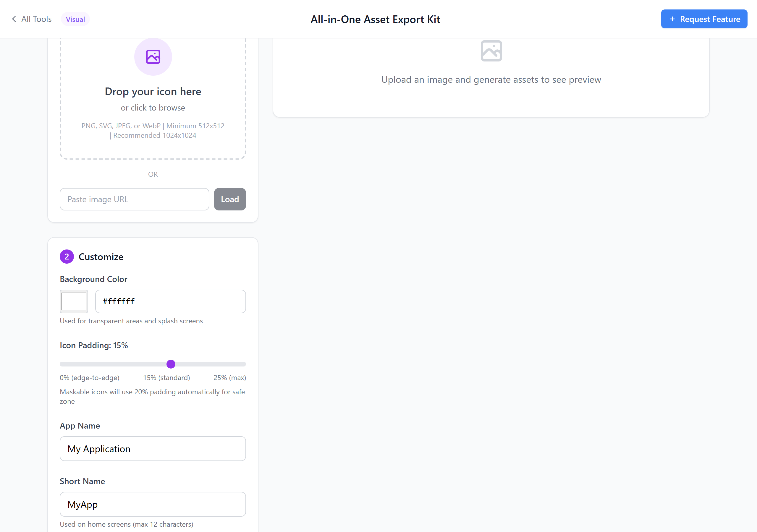Open the Background Color swatch picker
The height and width of the screenshot is (532, 757).
(x=74, y=301)
